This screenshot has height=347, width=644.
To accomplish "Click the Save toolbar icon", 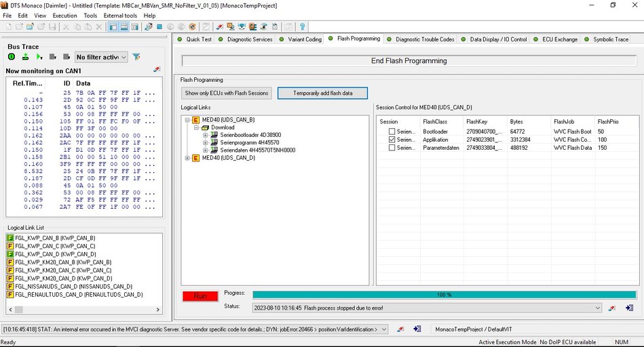I will pos(52,26).
